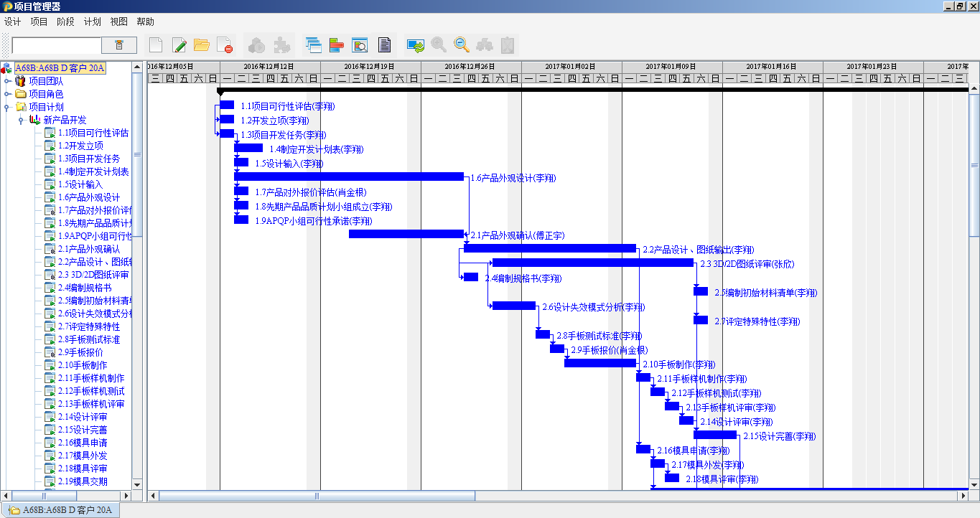Viewport: 980px width, 518px height.
Task: Click the chart icon beside 新产品开发
Action: point(34,120)
